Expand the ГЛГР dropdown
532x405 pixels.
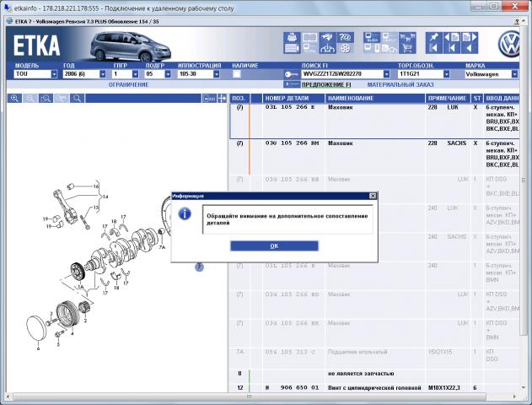tap(135, 74)
